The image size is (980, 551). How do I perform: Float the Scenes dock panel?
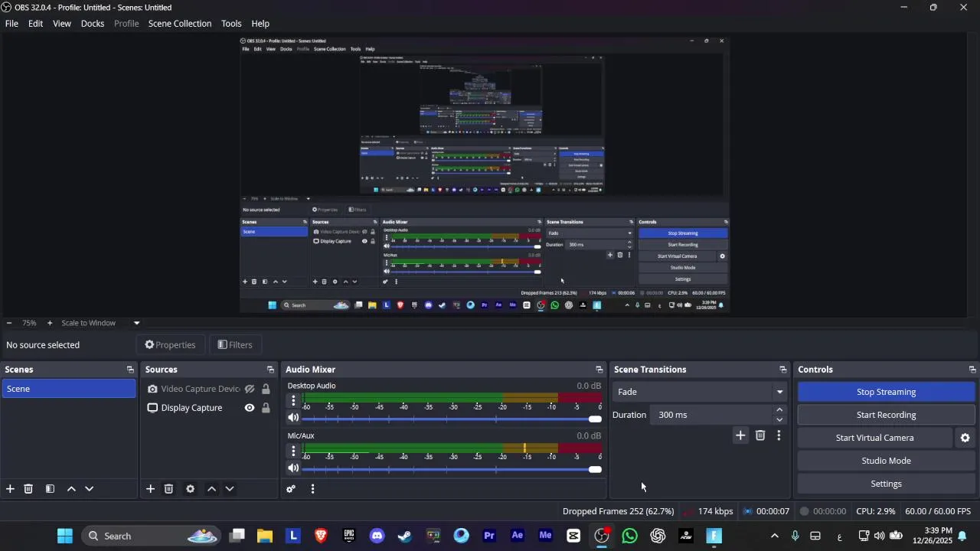130,370
